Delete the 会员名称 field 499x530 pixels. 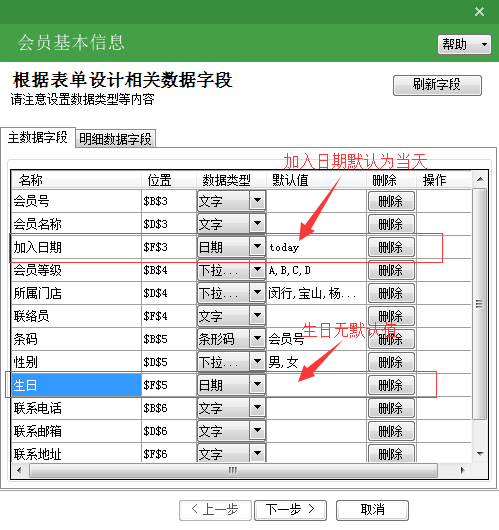click(x=391, y=224)
